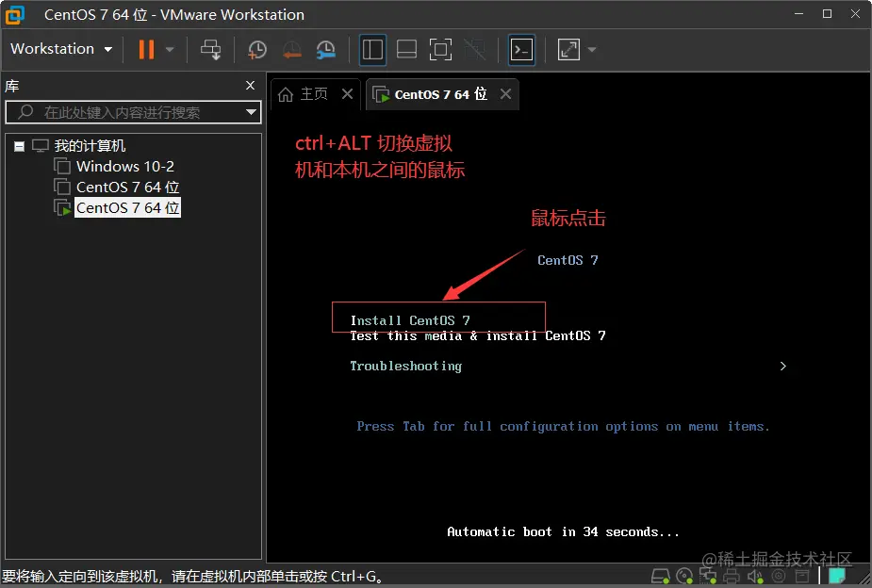Select the Windows 10-2 virtual machine
Screen dimensions: 872x588
coord(125,166)
